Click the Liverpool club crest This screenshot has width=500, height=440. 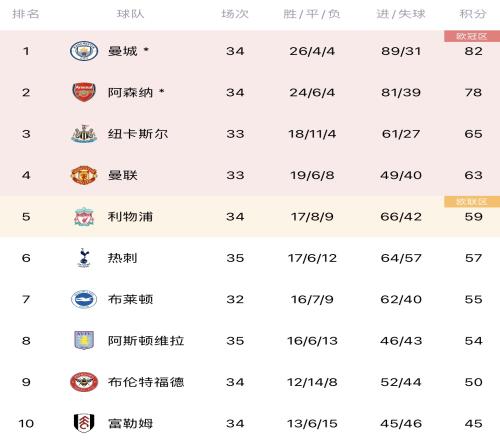[84, 217]
